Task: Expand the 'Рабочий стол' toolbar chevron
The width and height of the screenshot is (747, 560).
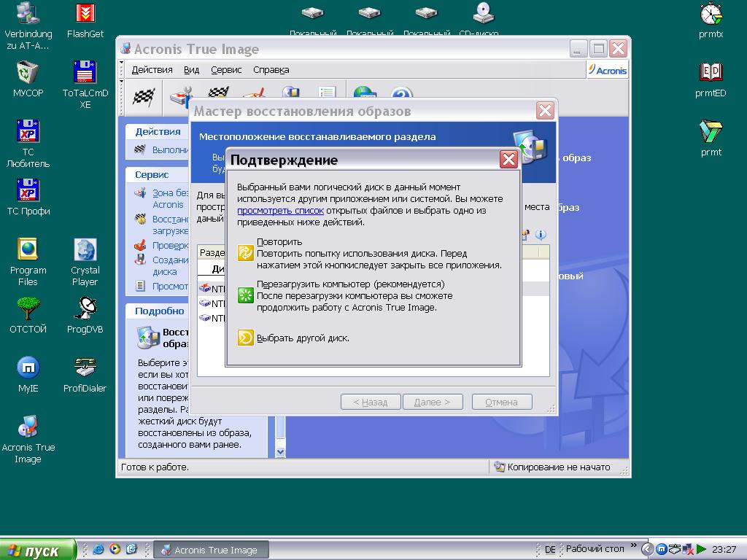Action: 634,545
